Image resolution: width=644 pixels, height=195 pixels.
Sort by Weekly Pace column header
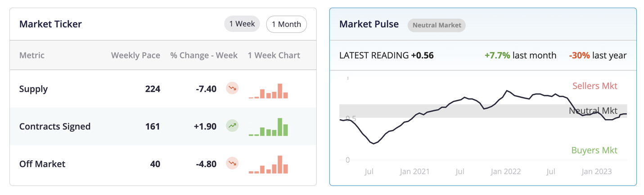pos(135,55)
